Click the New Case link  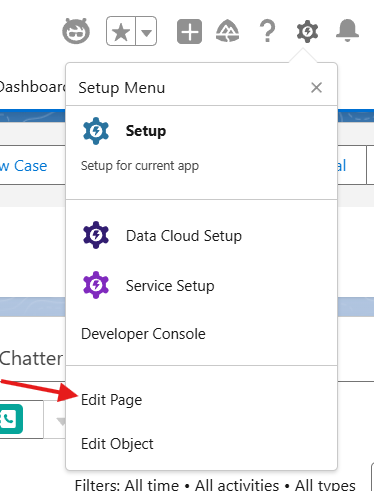pyautogui.click(x=24, y=166)
